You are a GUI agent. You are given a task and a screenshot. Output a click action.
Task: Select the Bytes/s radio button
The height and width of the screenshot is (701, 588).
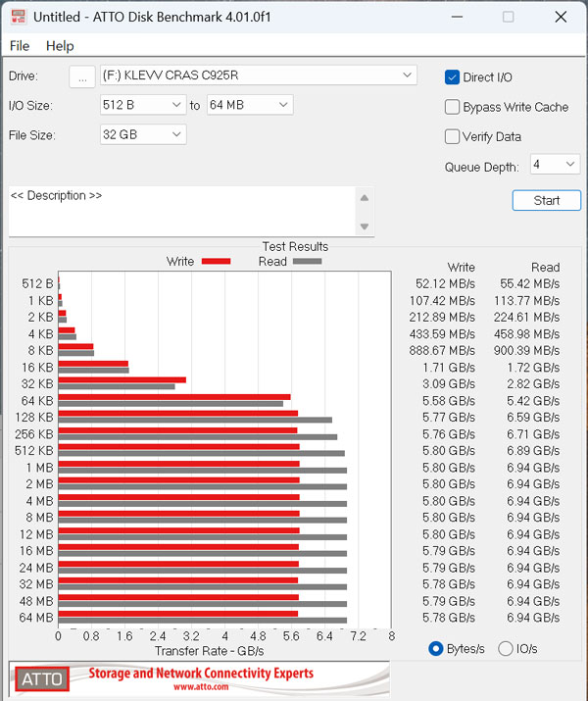(x=436, y=648)
